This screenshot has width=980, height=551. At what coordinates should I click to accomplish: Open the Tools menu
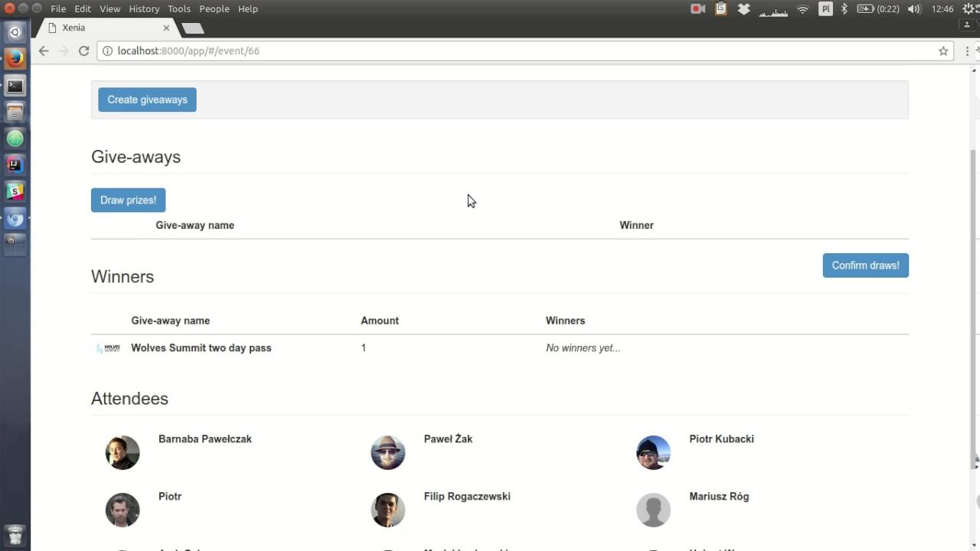(x=179, y=9)
